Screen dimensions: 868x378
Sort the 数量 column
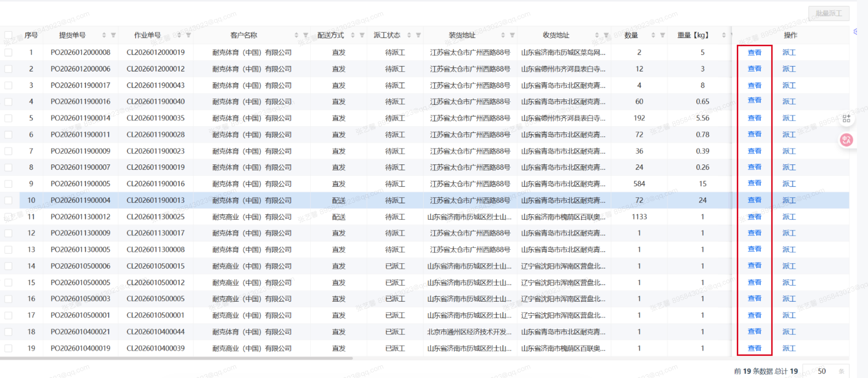coord(653,35)
